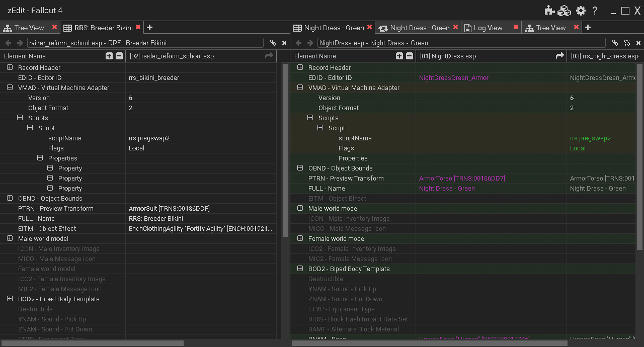
Task: Open the manage extensions puzzle icon
Action: (x=549, y=11)
